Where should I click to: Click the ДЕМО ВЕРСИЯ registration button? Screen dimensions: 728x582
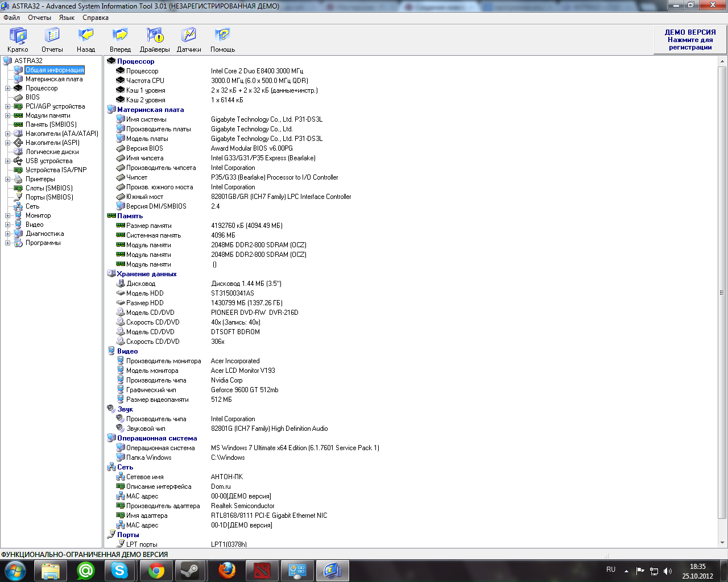(690, 40)
